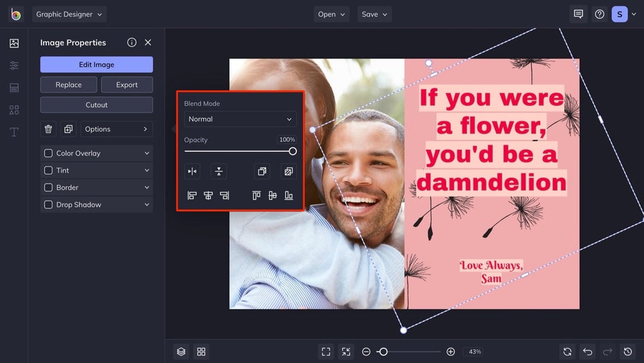Open the Templates sidebar icon
The width and height of the screenshot is (644, 363).
[14, 87]
